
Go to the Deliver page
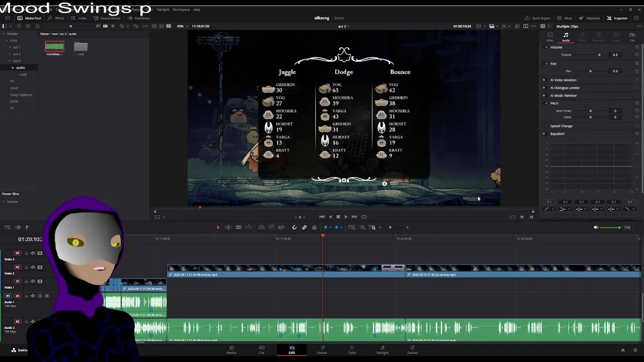(413, 350)
